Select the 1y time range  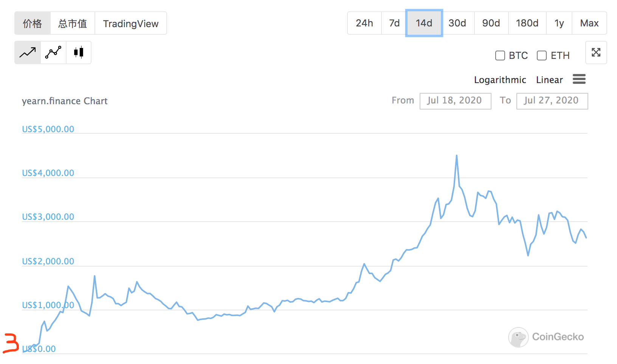[559, 23]
